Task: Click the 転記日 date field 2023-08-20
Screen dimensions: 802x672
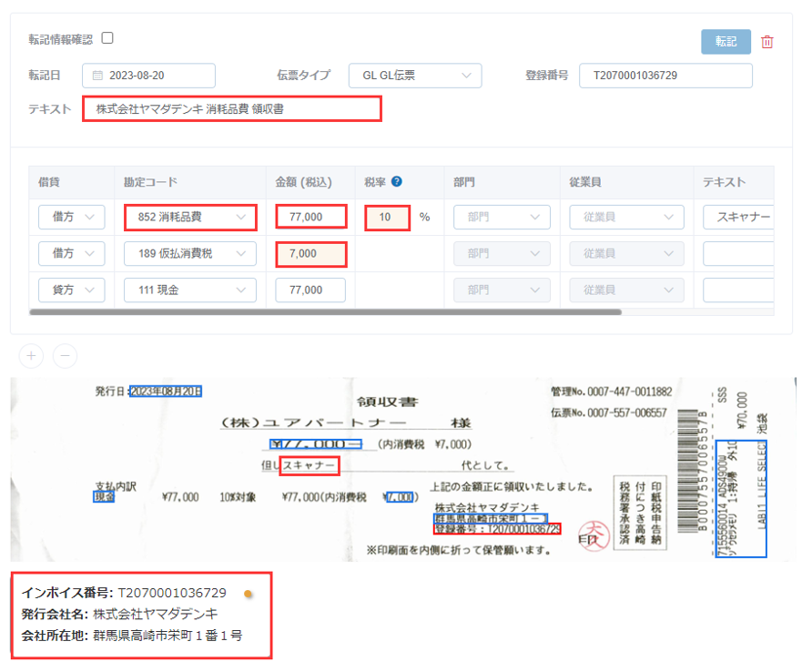Action: (x=148, y=76)
